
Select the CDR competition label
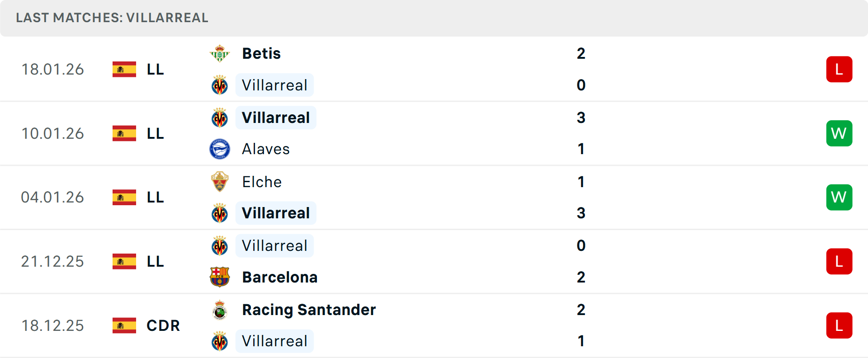163,325
